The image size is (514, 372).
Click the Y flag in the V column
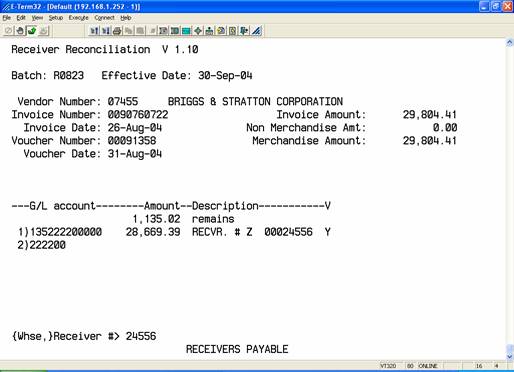(x=328, y=232)
